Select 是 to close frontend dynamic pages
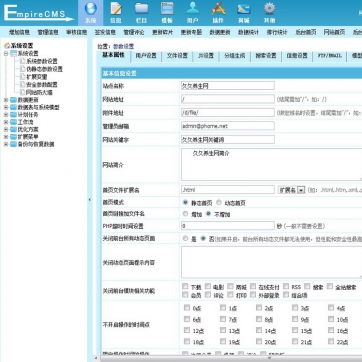This screenshot has width=362, height=362. [x=185, y=239]
